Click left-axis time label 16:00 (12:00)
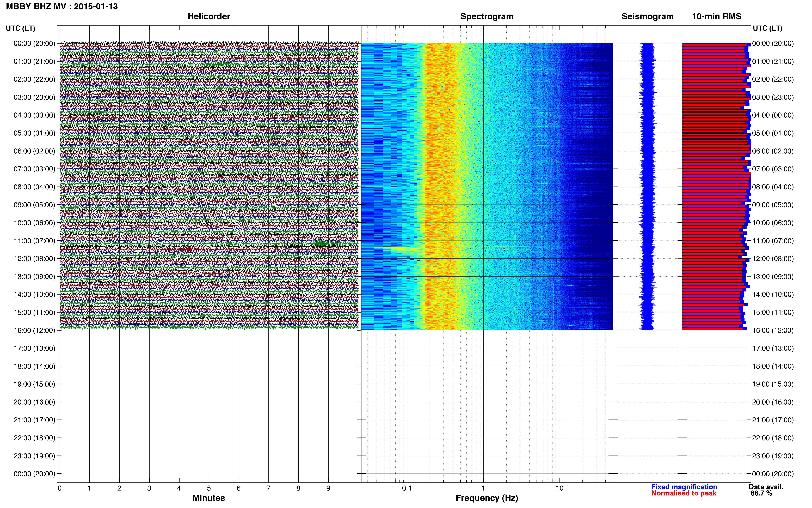This screenshot has width=812, height=508. [x=34, y=331]
